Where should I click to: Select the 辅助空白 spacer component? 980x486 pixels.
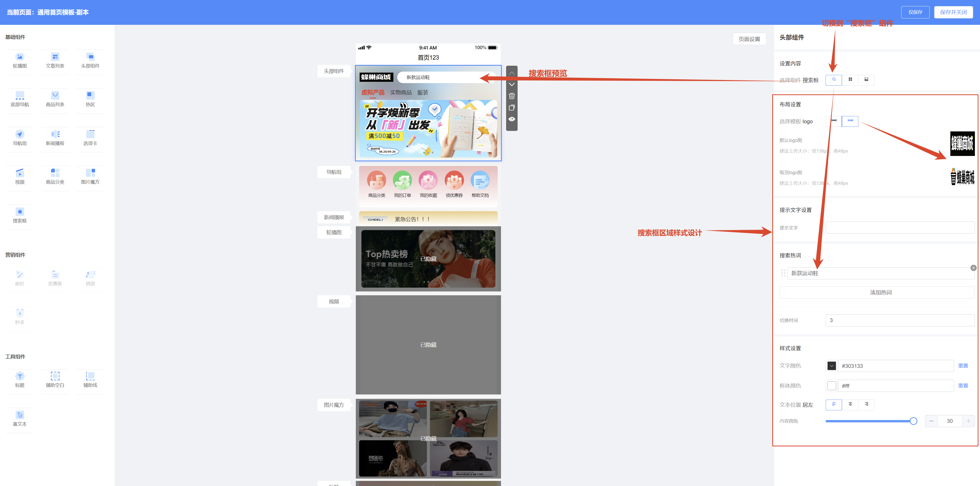coord(55,381)
